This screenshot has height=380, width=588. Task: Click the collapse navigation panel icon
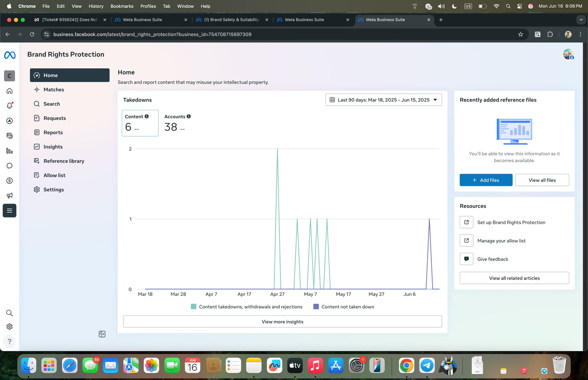click(102, 334)
